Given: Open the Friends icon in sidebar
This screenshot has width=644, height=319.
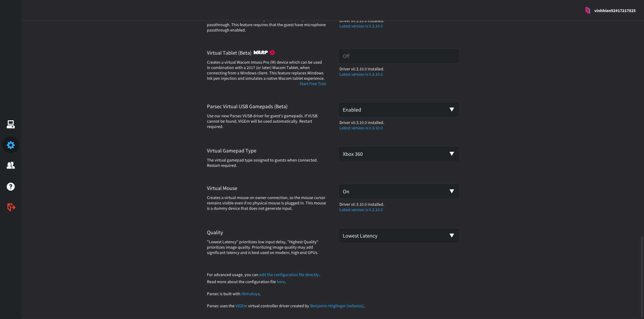Looking at the screenshot, I should pyautogui.click(x=11, y=166).
